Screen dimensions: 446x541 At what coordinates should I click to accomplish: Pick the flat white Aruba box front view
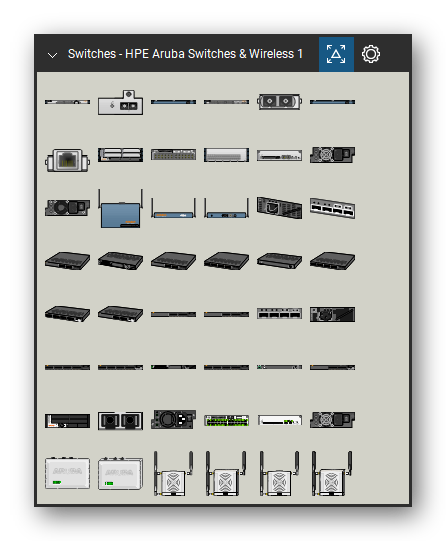(68, 473)
